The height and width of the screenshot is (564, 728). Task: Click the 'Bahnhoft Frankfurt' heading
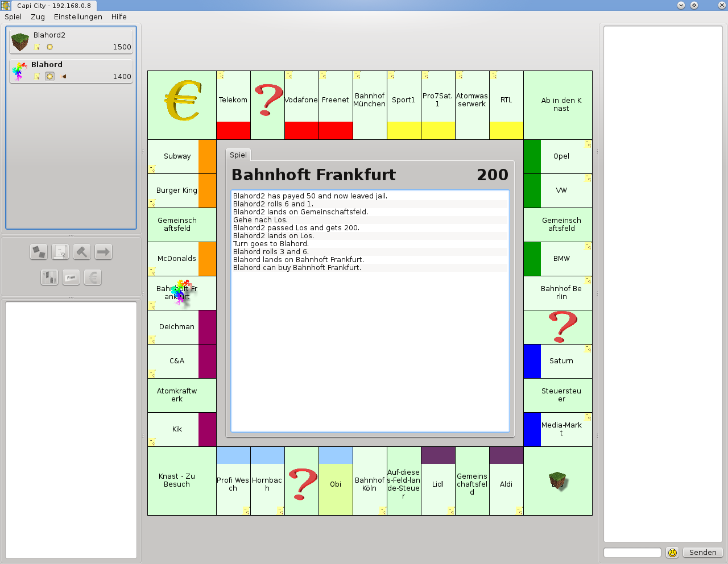pyautogui.click(x=313, y=175)
